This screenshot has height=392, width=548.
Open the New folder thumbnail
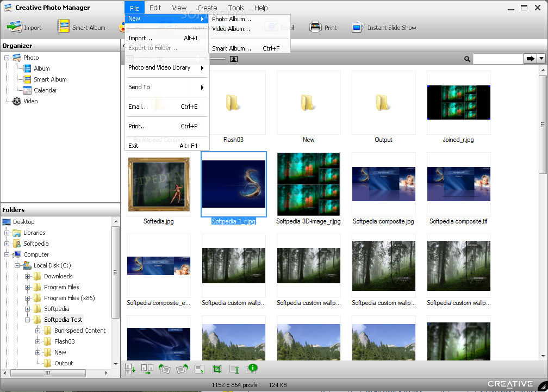[309, 103]
